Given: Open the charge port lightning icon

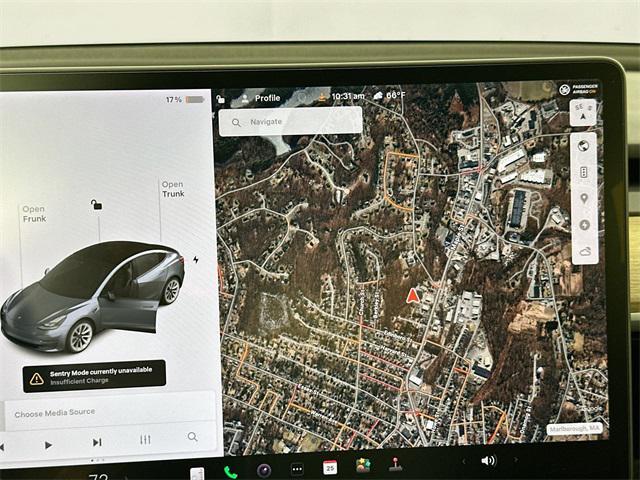Looking at the screenshot, I should coord(196,260).
